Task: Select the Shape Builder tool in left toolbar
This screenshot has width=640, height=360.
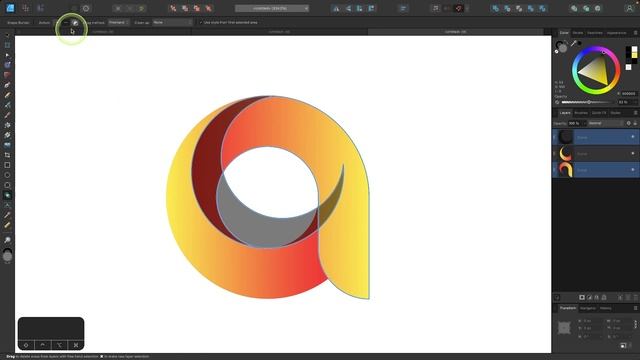Action: tap(7, 195)
